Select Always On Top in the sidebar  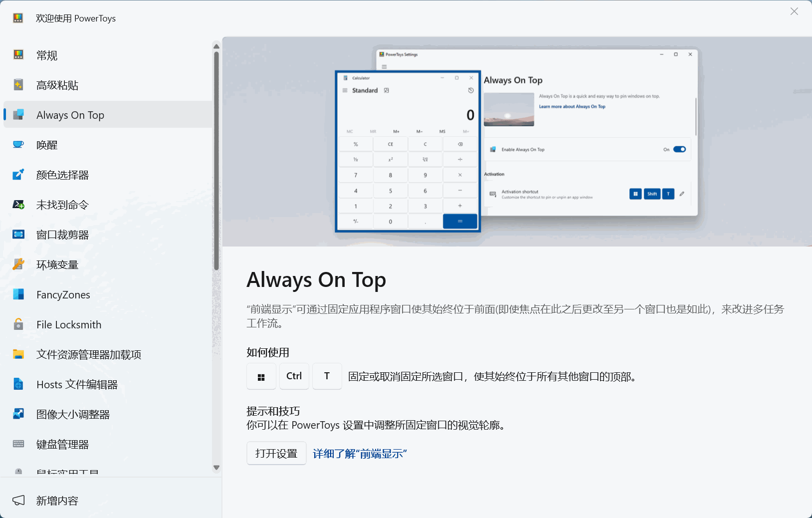point(108,115)
